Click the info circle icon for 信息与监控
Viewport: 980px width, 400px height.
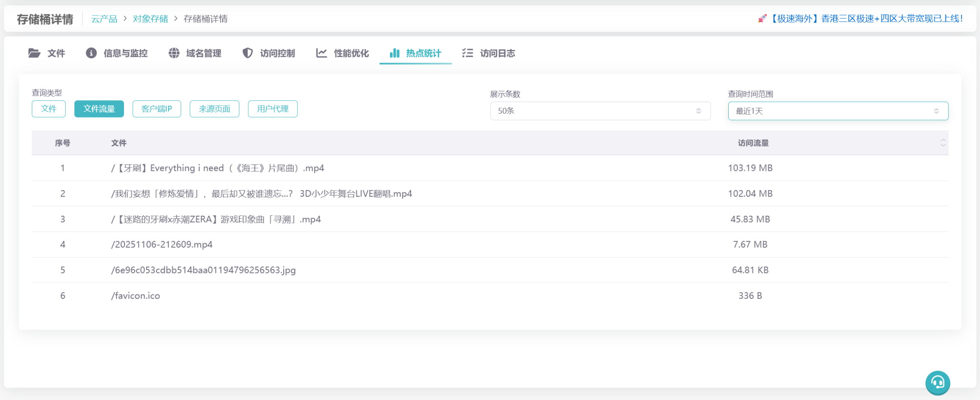coord(91,53)
